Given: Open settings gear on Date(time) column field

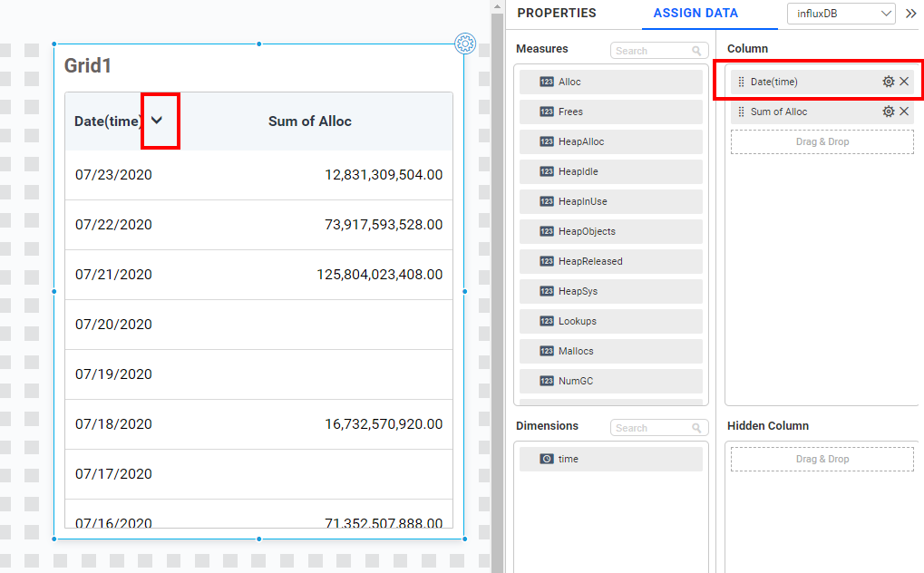Looking at the screenshot, I should (888, 81).
